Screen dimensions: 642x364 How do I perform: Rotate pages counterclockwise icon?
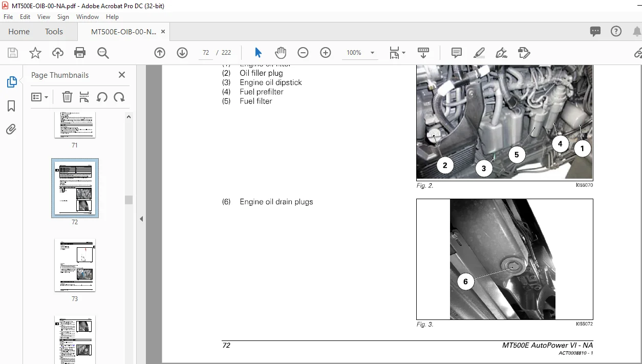click(x=102, y=97)
